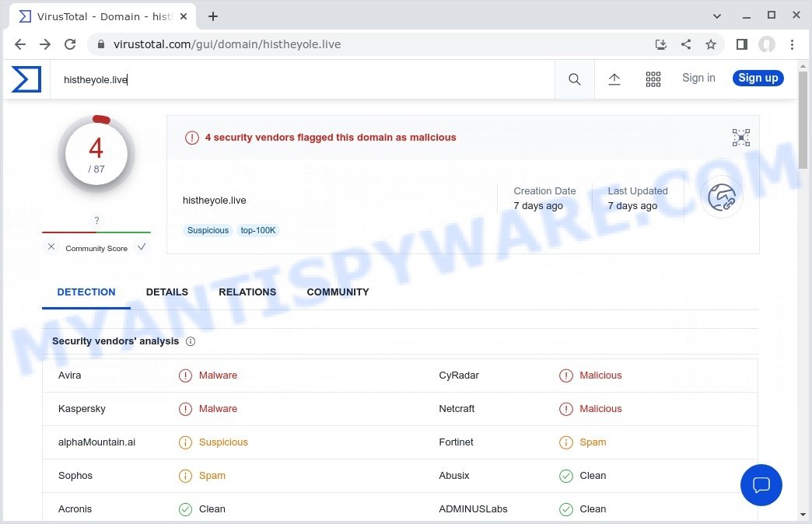Click the Kaspersky vendor name

[82, 409]
